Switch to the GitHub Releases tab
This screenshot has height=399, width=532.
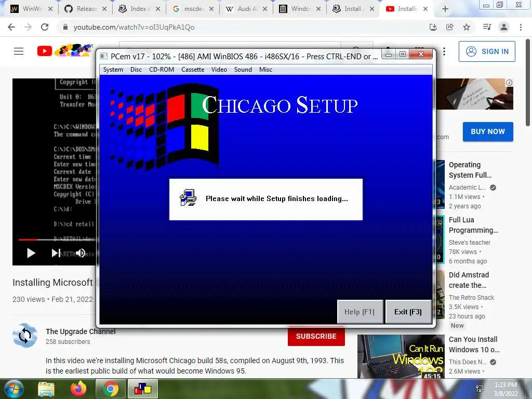coord(81,9)
